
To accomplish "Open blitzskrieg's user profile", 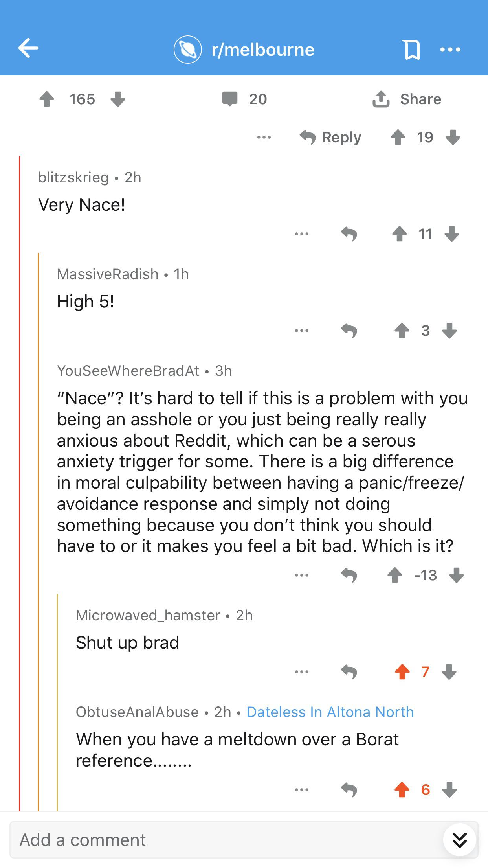I will point(73,177).
